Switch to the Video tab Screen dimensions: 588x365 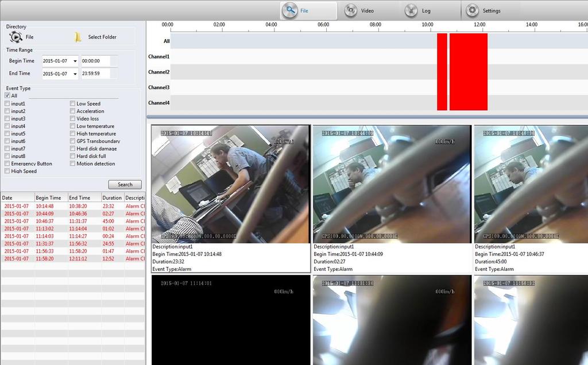tap(359, 10)
